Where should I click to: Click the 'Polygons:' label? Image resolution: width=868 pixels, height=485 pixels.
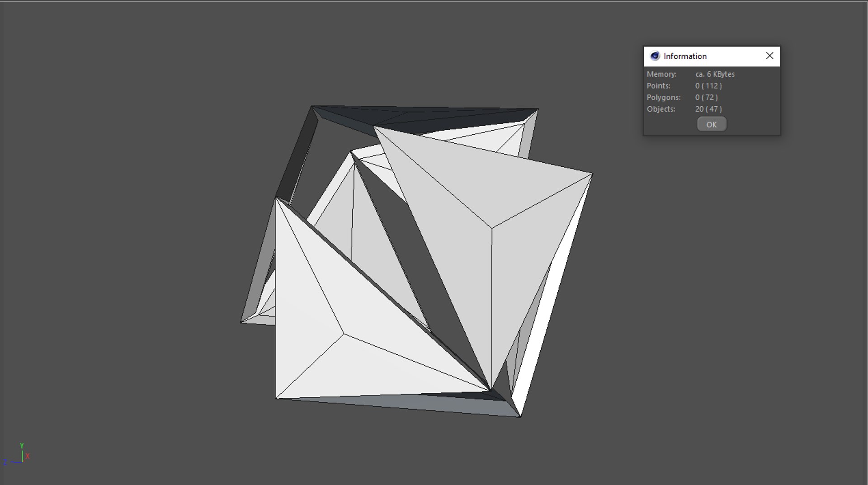664,98
